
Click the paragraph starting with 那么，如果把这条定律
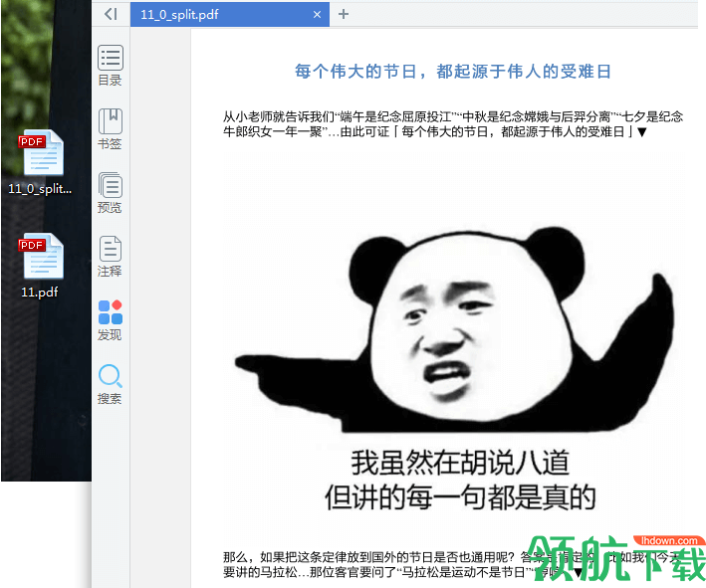[x=453, y=565]
